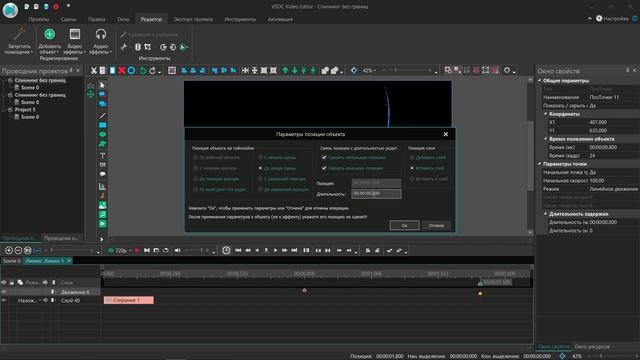Viewport: 640px width, 360px height.
Task: Select the chart tool in left toolbar
Action: [102, 187]
